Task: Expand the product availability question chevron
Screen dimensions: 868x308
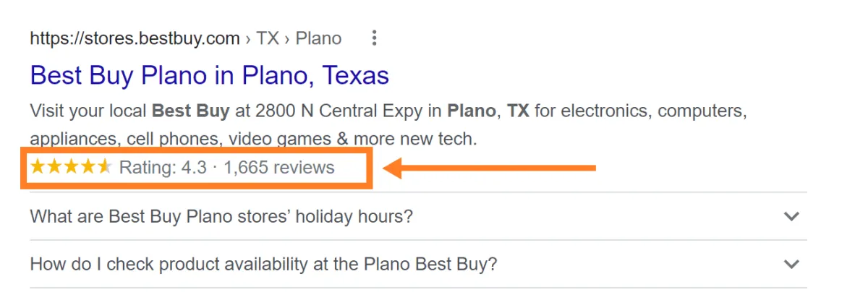Action: click(x=792, y=264)
